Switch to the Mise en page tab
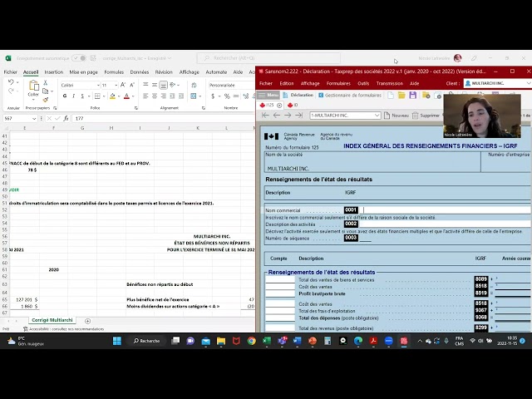Screen dimensions: 532x399 [83, 72]
